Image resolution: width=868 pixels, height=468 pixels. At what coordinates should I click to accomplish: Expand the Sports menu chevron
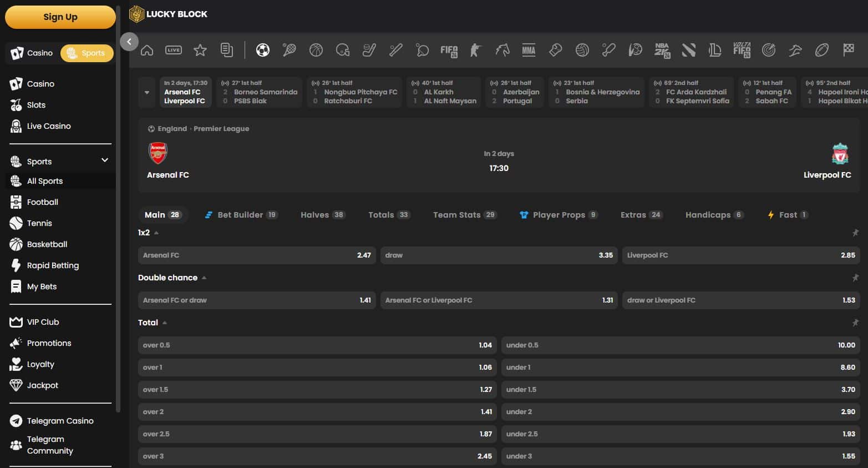[x=105, y=160]
